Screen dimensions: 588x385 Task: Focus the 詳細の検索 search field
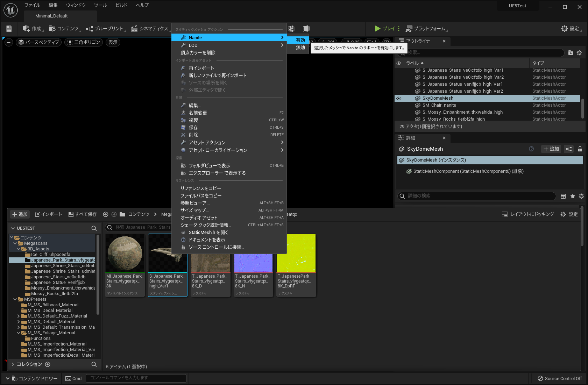point(476,196)
